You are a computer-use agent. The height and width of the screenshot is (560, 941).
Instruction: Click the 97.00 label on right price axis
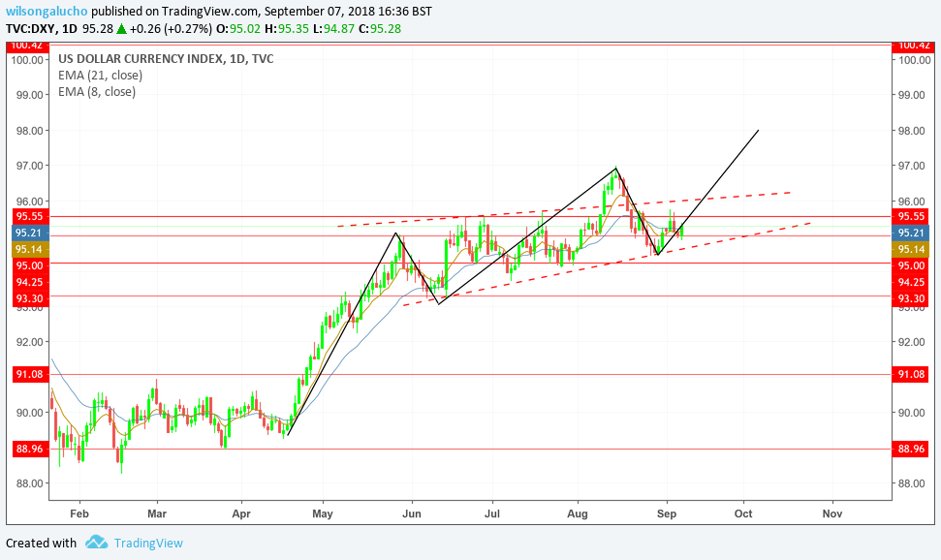pos(911,166)
